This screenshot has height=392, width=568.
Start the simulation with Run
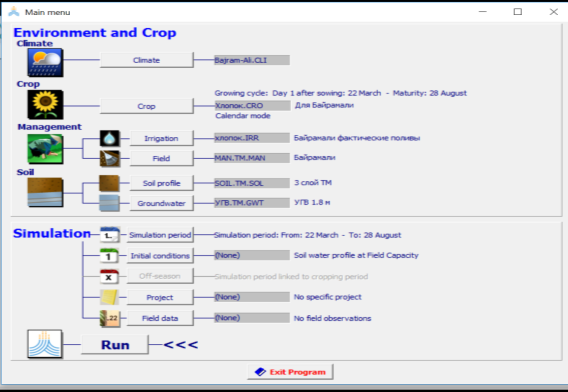pos(115,345)
